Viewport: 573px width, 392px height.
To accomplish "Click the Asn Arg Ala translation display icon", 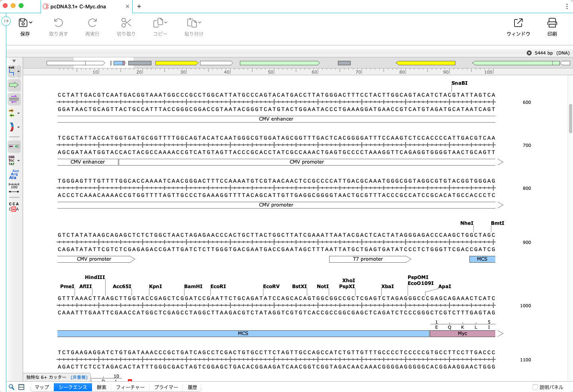I will point(14,174).
